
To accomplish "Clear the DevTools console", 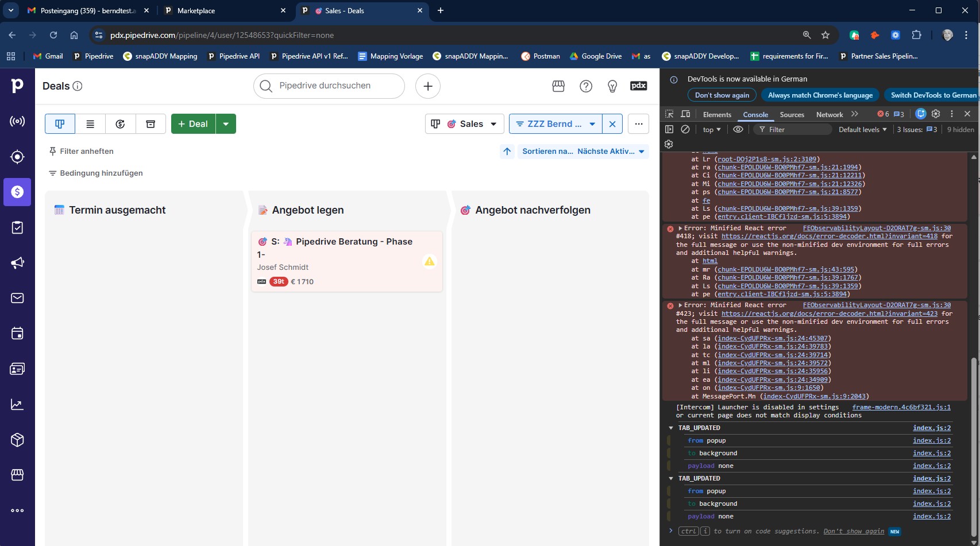I will tap(685, 129).
